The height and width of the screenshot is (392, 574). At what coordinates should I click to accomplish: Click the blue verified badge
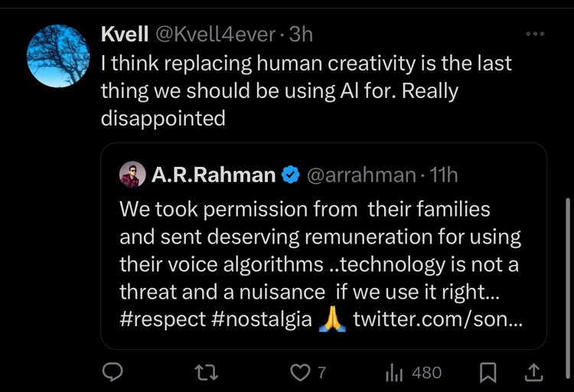(x=291, y=175)
